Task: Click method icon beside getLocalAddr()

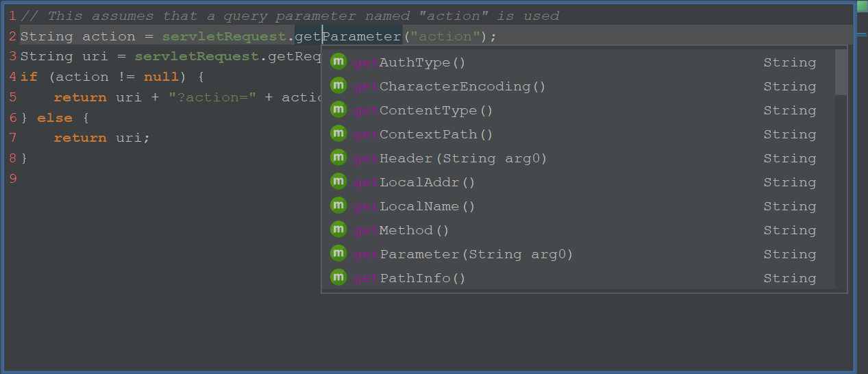Action: pos(338,182)
